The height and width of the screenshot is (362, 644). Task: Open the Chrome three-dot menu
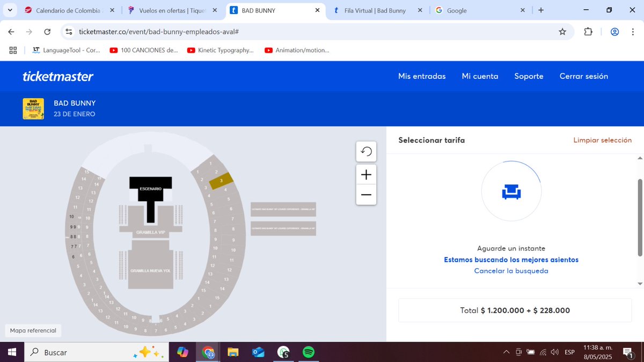coord(633,32)
